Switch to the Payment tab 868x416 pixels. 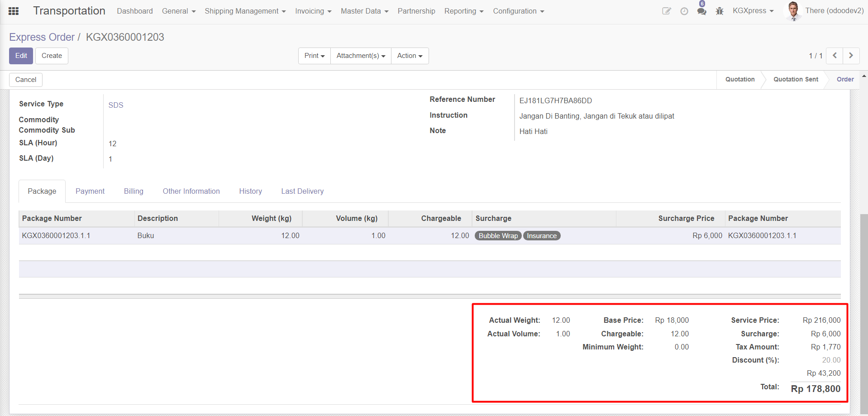click(90, 191)
